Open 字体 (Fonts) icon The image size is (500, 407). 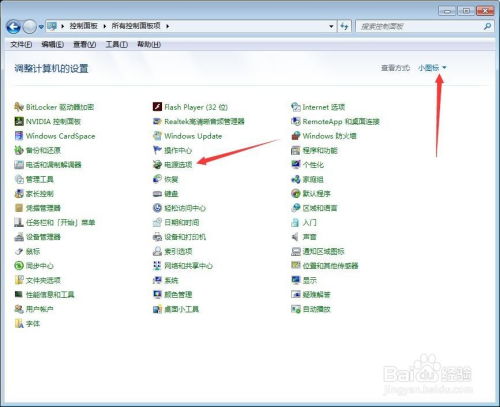19,323
